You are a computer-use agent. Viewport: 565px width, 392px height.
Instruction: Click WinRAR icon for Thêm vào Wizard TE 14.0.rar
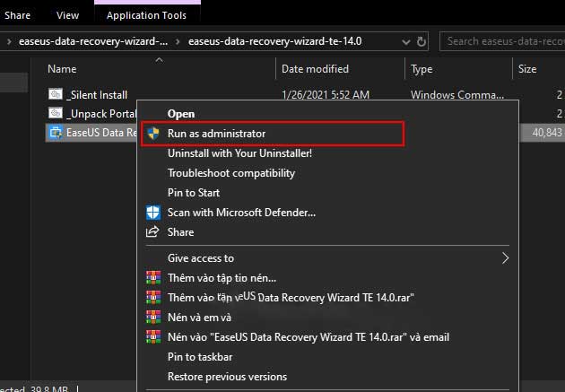pyautogui.click(x=153, y=297)
